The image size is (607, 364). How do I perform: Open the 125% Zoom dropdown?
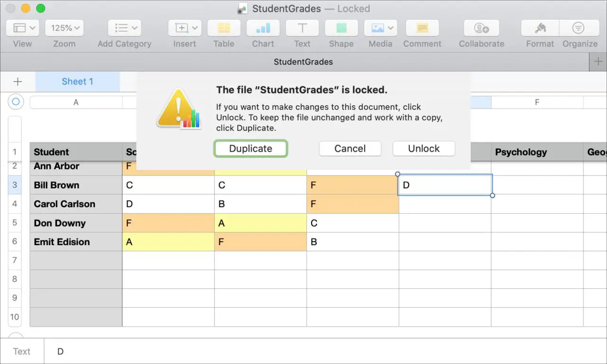click(64, 28)
